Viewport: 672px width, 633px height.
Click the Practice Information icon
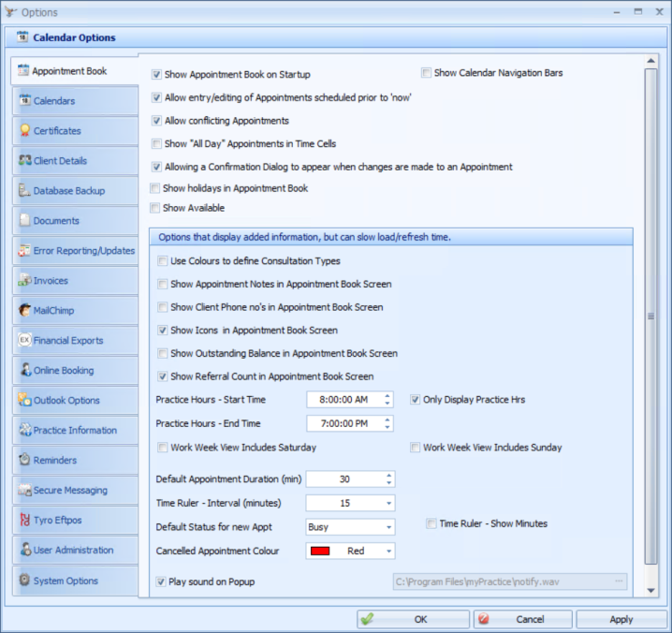[x=25, y=429]
